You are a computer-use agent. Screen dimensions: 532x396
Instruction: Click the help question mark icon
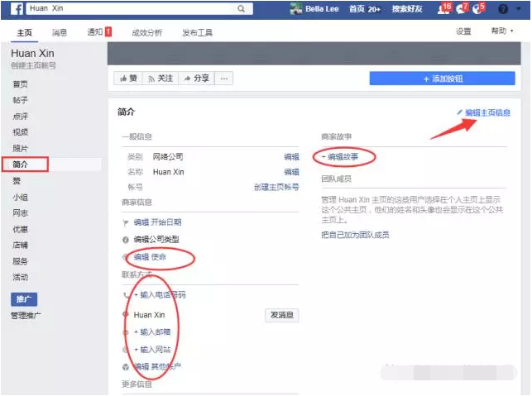503,9
